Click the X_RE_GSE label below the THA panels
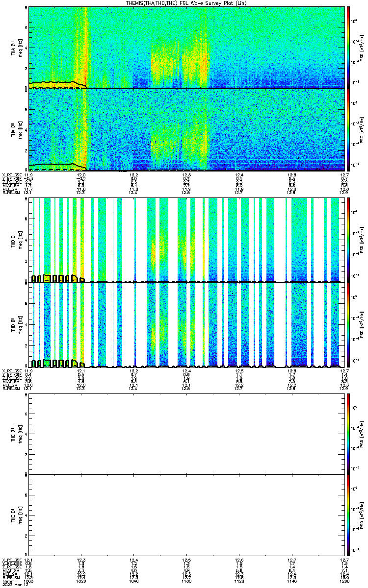 coord(11,175)
